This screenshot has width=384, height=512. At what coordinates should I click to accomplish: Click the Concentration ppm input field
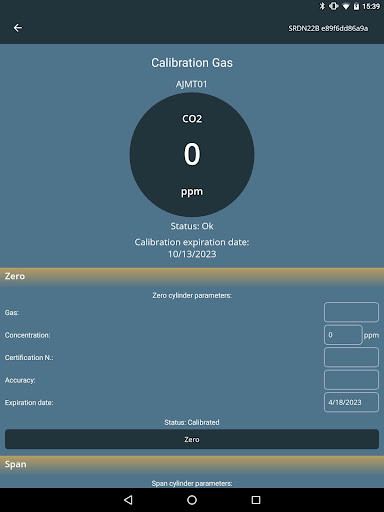coord(343,335)
